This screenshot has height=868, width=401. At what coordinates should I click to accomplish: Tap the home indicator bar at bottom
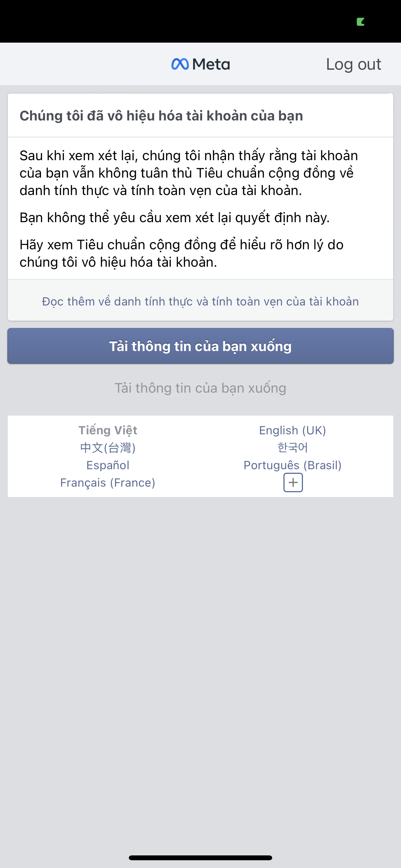click(200, 858)
